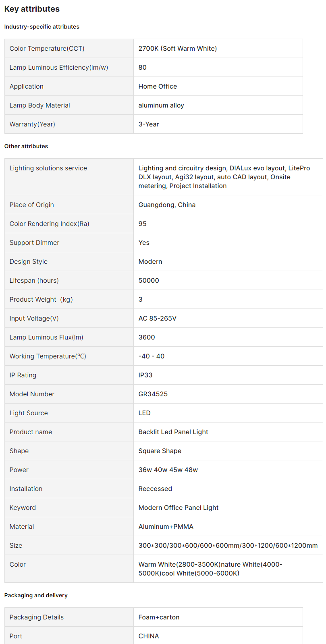326x644 pixels.
Task: Select the 2700K (Soft Warm White) value
Action: (x=177, y=48)
